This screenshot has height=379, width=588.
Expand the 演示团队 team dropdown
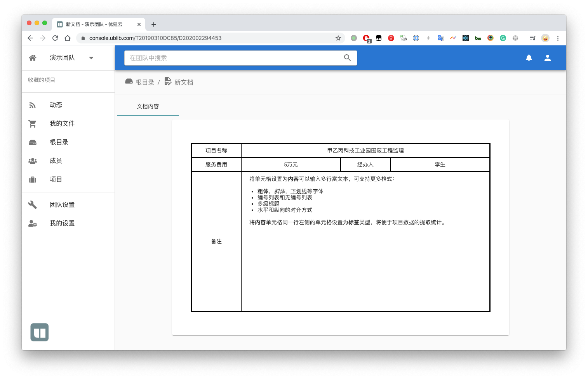pyautogui.click(x=91, y=58)
